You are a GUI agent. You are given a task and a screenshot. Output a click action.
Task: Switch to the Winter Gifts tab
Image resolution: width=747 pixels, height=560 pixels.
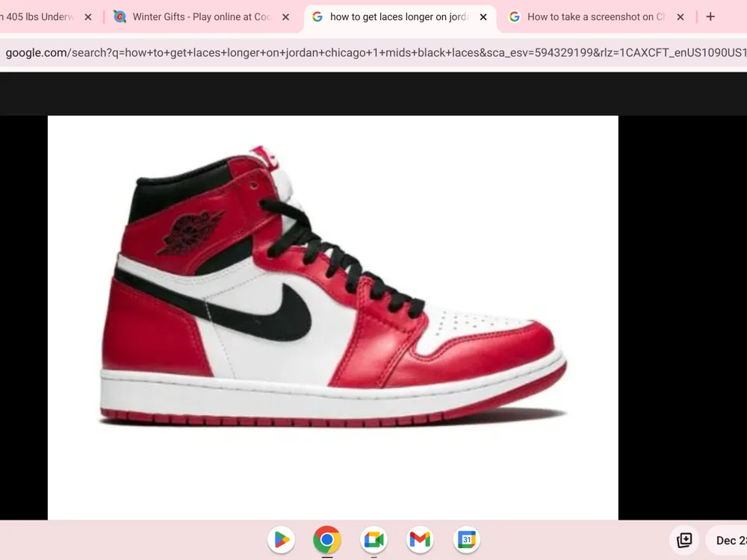(x=202, y=17)
